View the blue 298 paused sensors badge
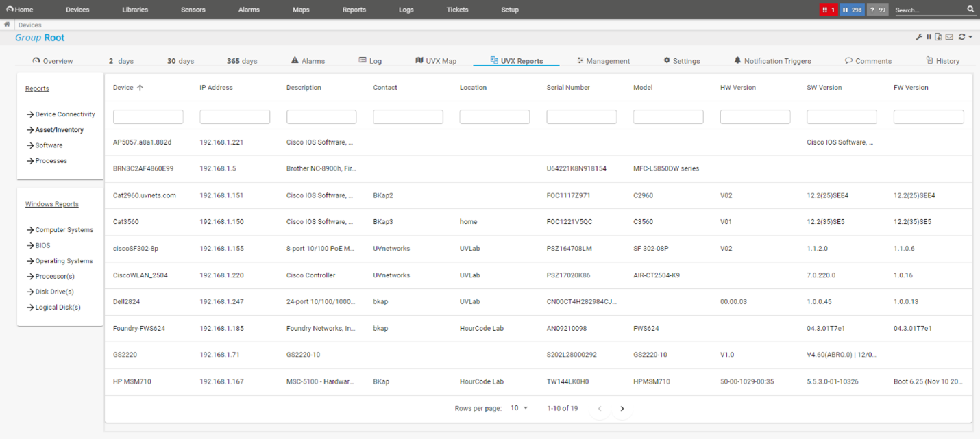This screenshot has width=980, height=439. pyautogui.click(x=851, y=9)
